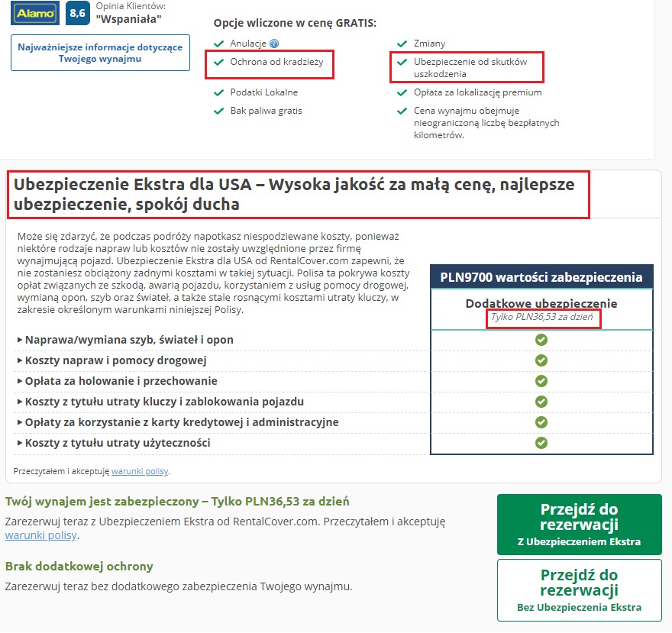Click Opcje wliczone w cenę GRATIS heading
Screen dimensions: 672x633
point(295,23)
